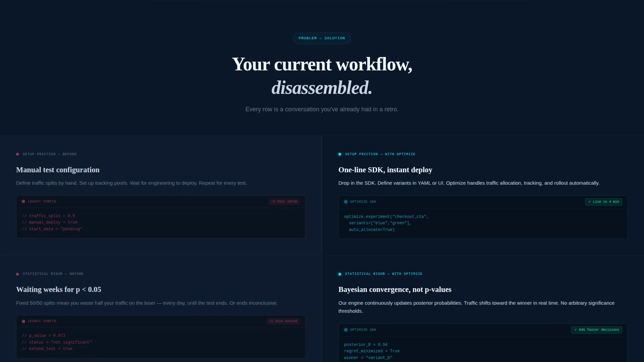Click the cyan dot beside SETUP FRICTION — WITH OPTIMIZE
Viewport: 644px width, 362px height.
[340, 154]
